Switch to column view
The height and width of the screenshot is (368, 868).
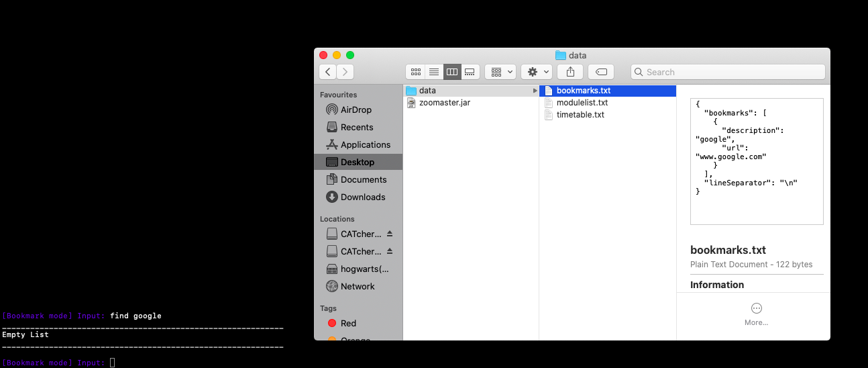[452, 72]
